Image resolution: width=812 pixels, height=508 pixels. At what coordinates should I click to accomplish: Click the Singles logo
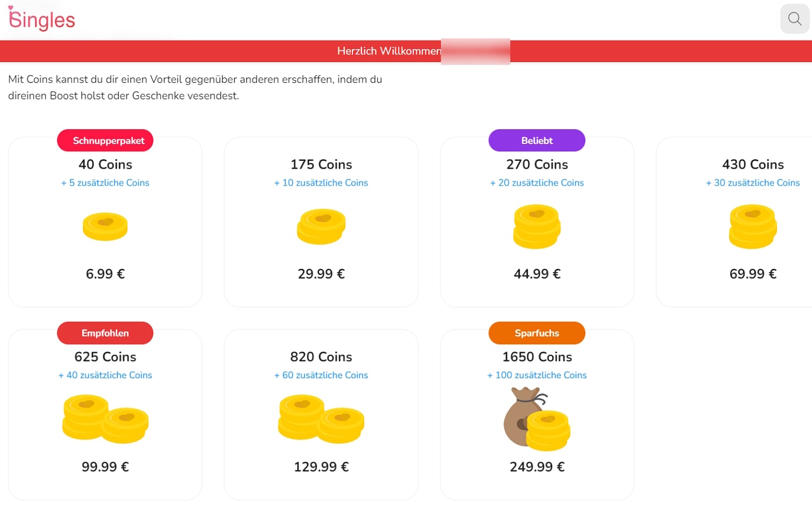(x=42, y=19)
